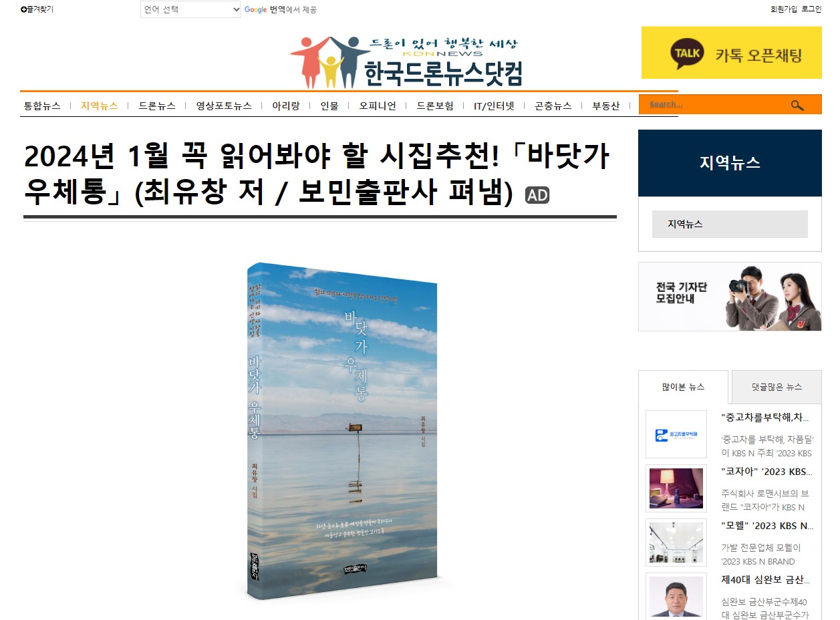The image size is (840, 620).
Task: Click the AD badge beside headline
Action: coord(537,195)
